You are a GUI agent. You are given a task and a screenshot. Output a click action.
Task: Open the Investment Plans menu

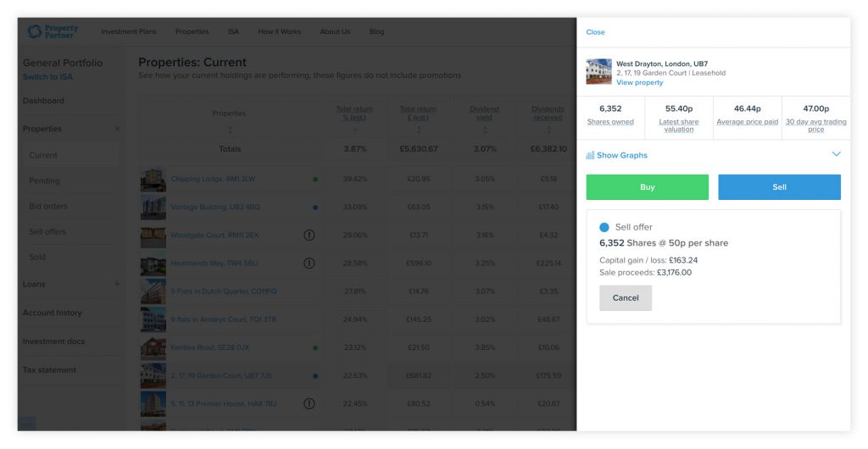(129, 31)
